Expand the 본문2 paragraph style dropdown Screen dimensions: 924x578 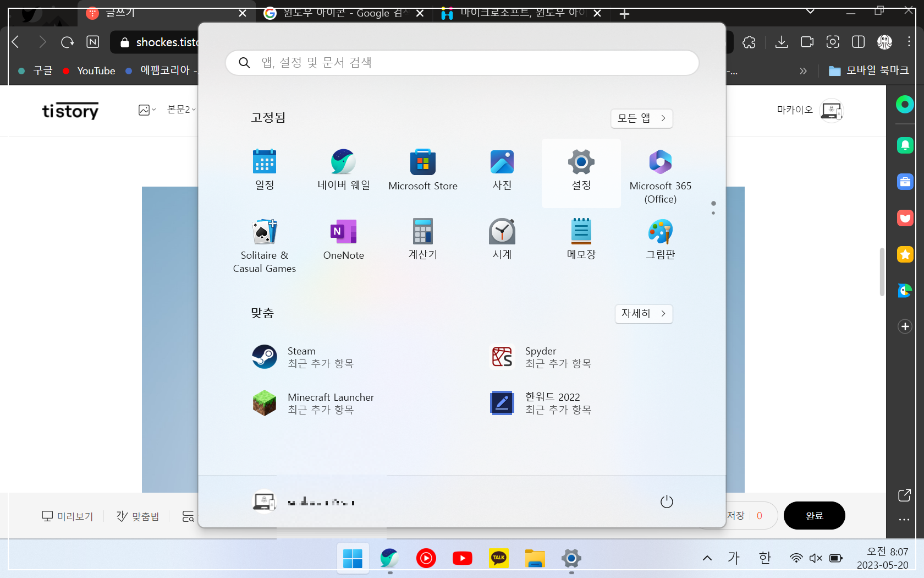(x=182, y=110)
